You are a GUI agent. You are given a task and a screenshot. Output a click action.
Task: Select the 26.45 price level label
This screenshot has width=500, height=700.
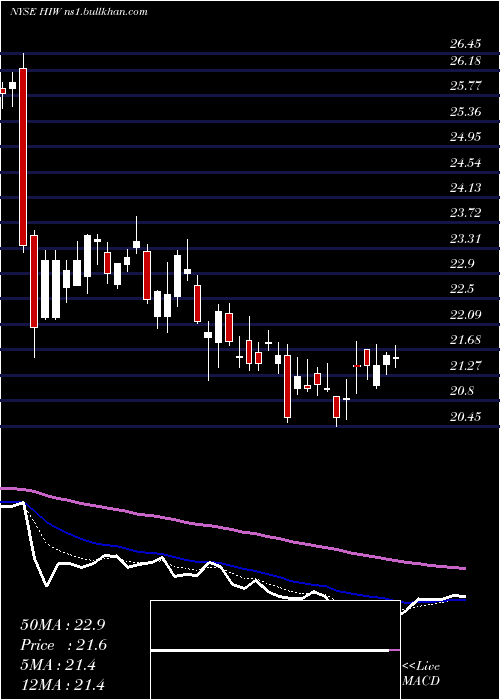466,44
